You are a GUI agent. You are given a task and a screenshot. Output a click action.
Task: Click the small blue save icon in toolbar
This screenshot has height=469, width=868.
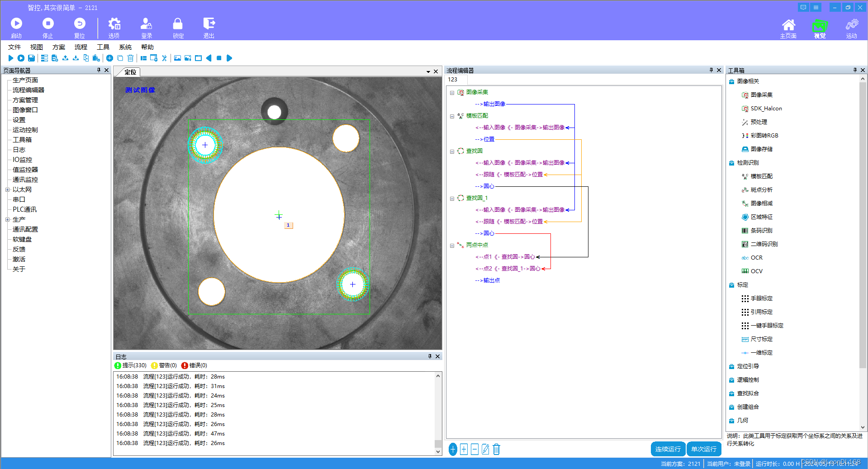[31, 58]
